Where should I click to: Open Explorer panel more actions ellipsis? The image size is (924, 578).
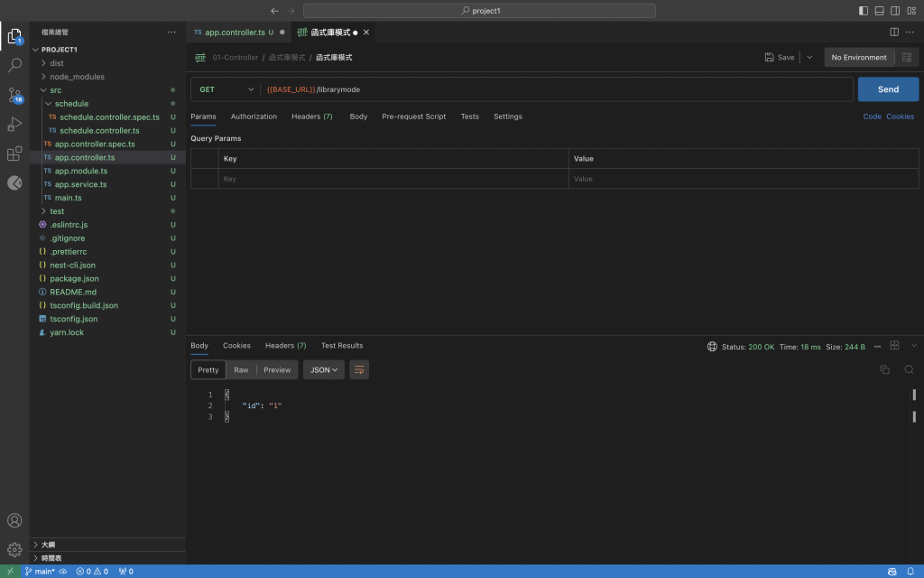[171, 32]
